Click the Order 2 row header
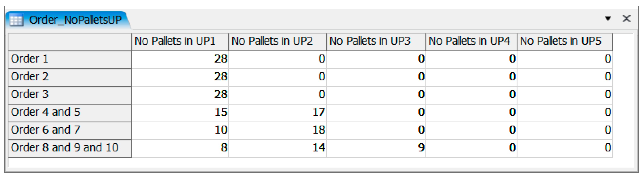Image resolution: width=644 pixels, height=178 pixels. pos(70,77)
